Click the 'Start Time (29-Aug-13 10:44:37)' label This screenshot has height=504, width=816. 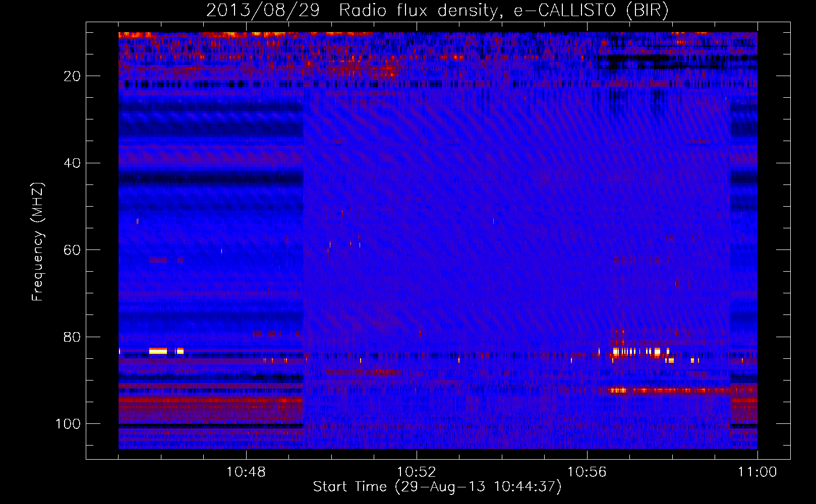point(437,487)
